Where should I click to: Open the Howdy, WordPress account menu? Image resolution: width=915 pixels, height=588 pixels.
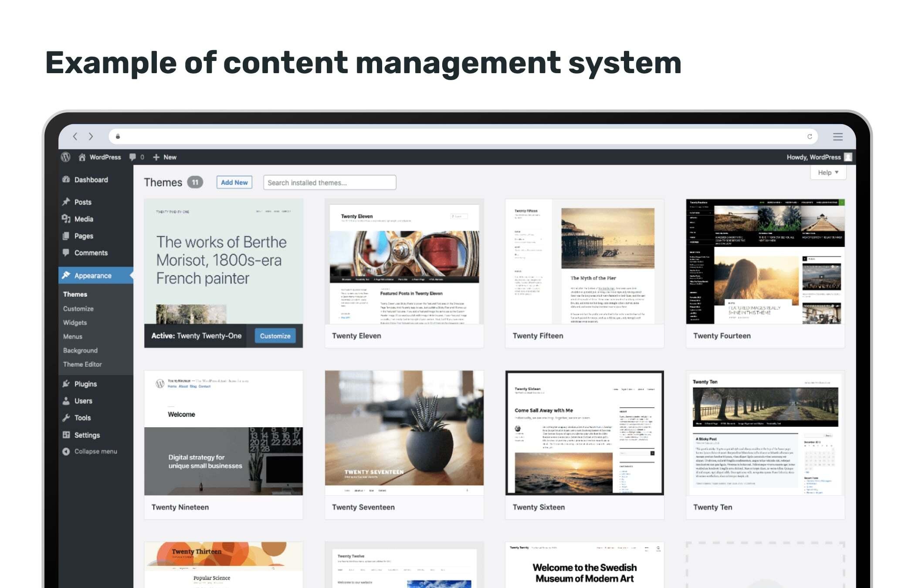(813, 157)
